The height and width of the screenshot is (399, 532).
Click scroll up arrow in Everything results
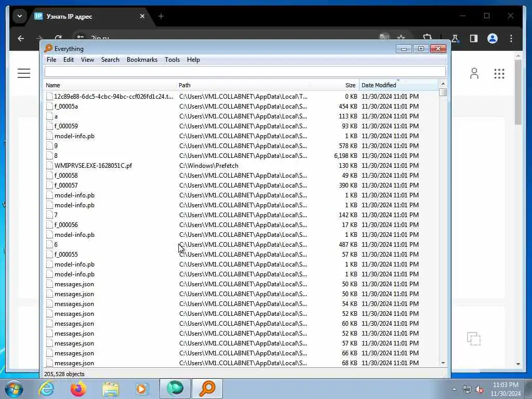click(443, 84)
